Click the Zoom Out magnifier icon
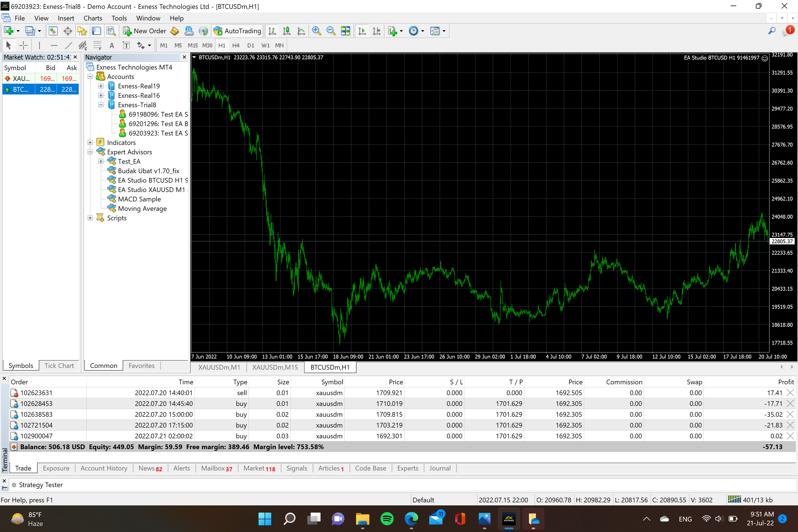The height and width of the screenshot is (532, 798). (x=331, y=31)
